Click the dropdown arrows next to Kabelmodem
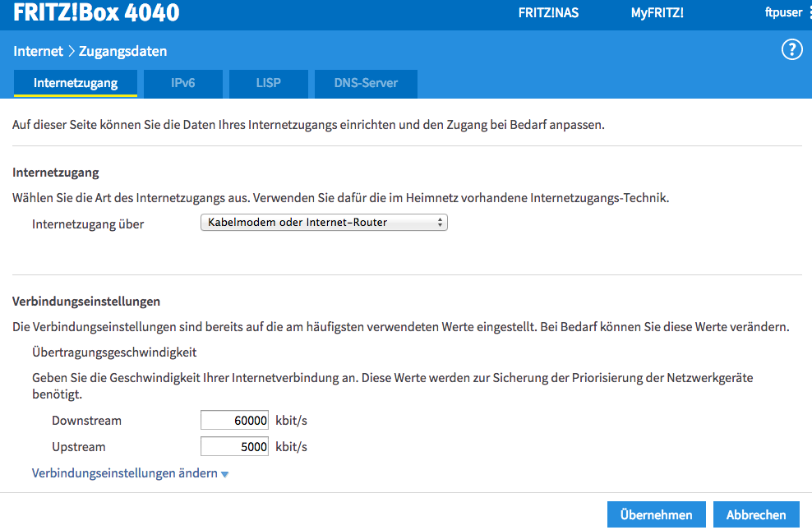This screenshot has width=812, height=530. (441, 222)
